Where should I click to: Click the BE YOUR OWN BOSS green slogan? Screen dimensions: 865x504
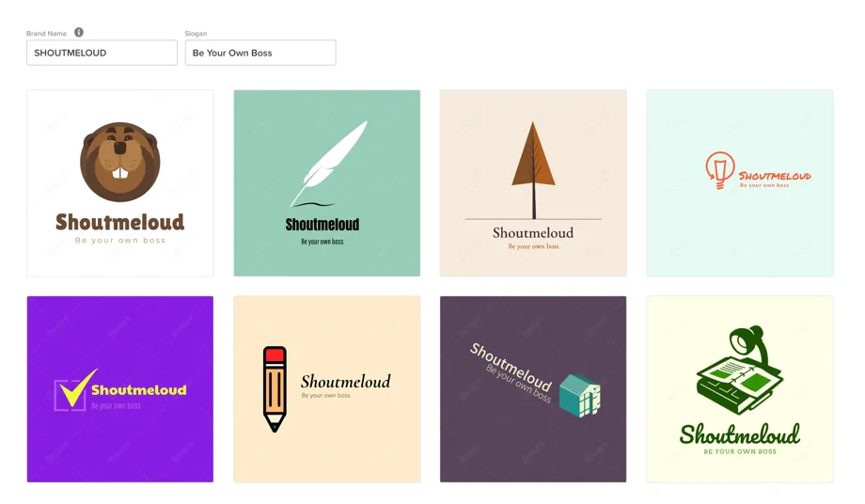740,452
